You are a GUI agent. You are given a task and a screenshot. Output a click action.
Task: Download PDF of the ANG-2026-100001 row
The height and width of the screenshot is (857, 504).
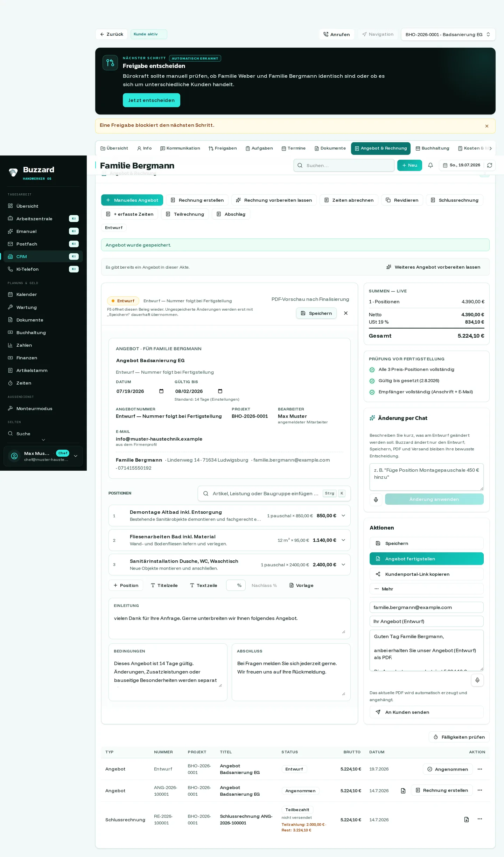pos(403,791)
